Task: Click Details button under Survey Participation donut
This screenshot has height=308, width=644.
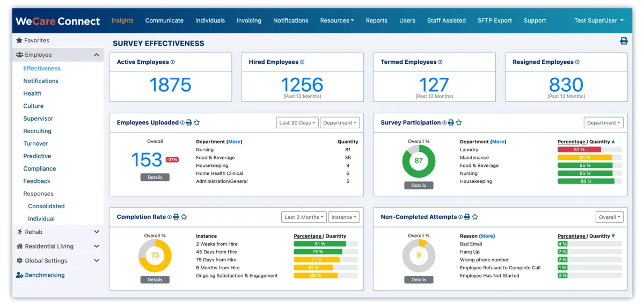Action: click(419, 186)
